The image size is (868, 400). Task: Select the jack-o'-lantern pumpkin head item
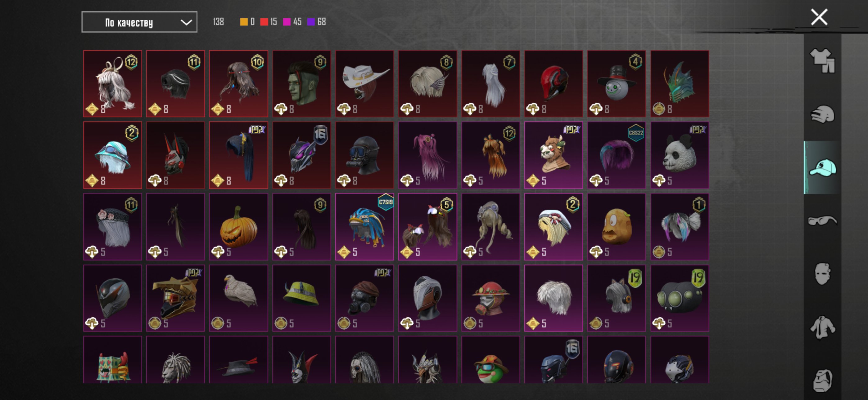[x=238, y=226]
